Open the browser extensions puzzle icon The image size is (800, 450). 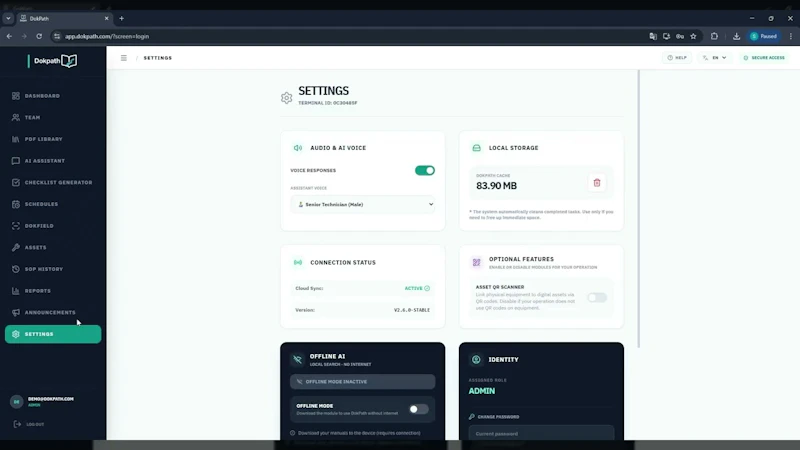click(714, 36)
